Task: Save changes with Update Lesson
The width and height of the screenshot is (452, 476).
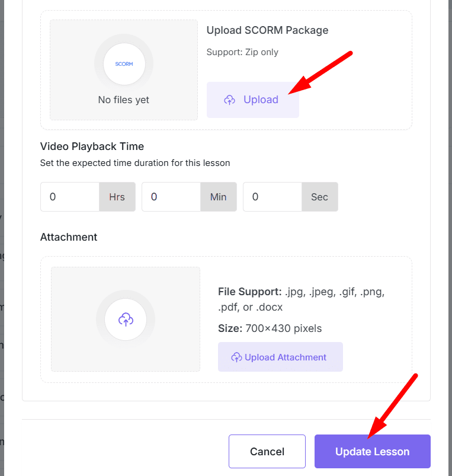Action: point(372,451)
